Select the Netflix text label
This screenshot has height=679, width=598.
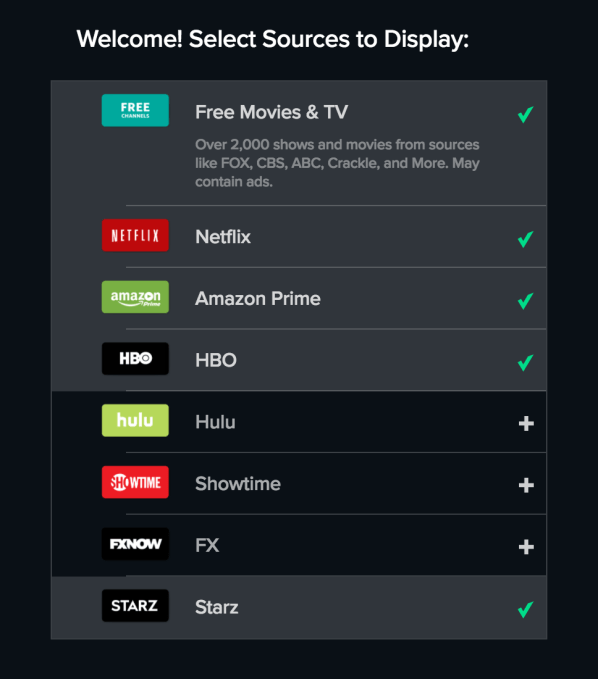click(223, 237)
